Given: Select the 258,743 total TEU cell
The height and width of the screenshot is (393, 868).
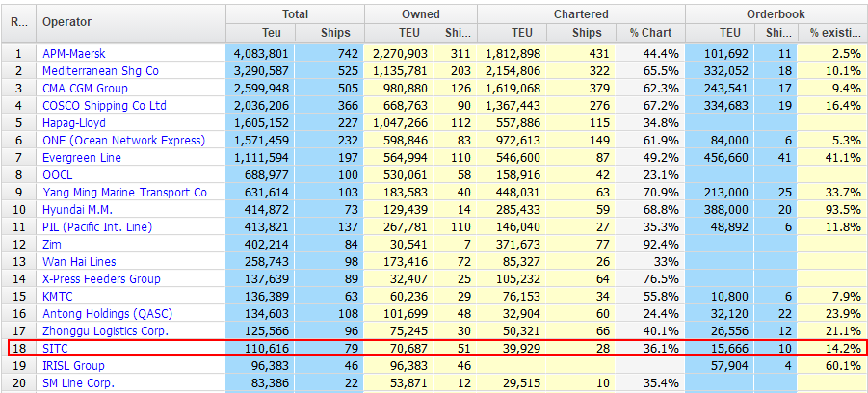Looking at the screenshot, I should 260,261.
